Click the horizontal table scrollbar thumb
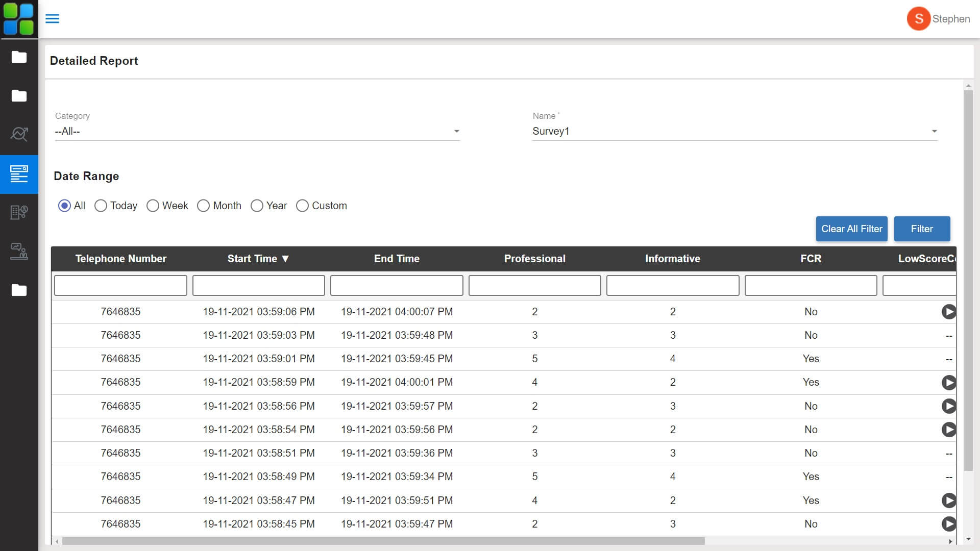Screen dimensions: 980x551 click(x=383, y=541)
